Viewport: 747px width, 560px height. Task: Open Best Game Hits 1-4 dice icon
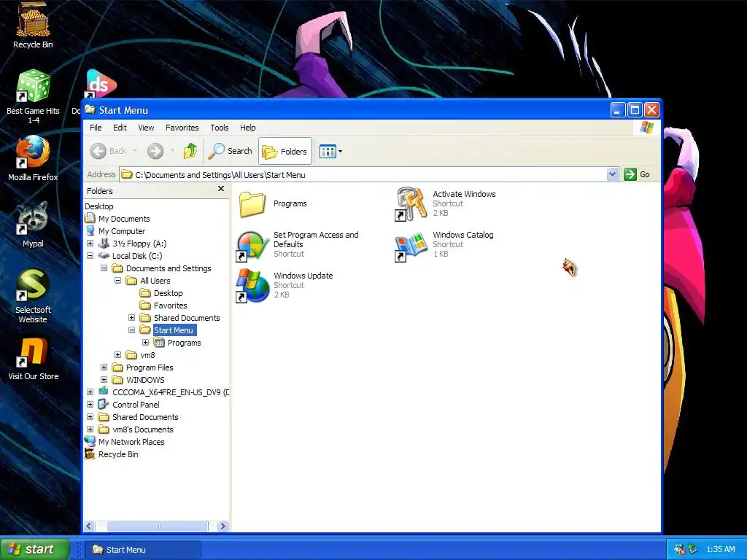pos(33,97)
